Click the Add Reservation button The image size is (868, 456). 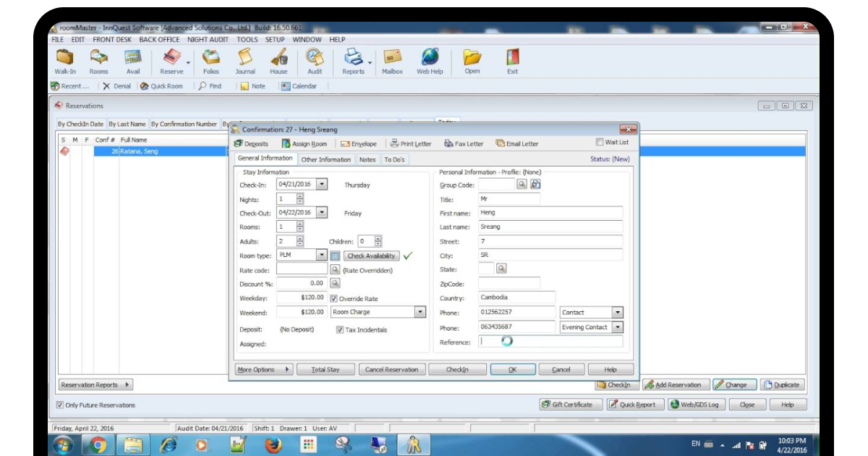(x=676, y=385)
